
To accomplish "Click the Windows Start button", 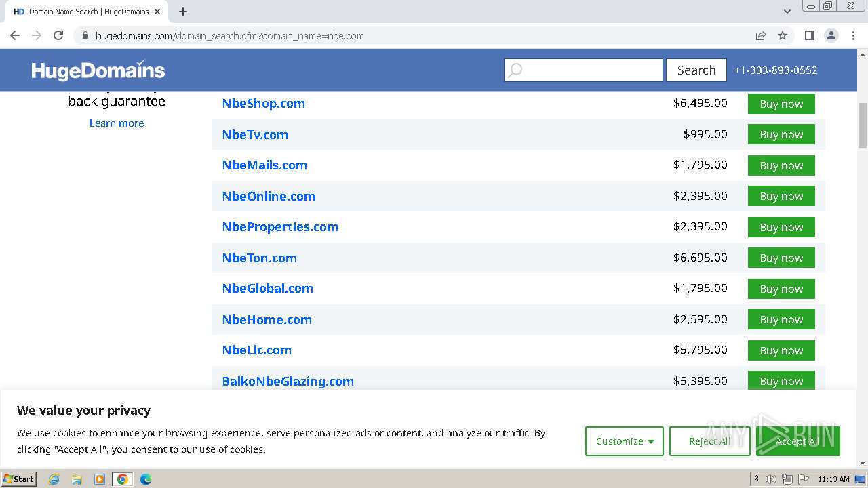I will click(x=19, y=479).
